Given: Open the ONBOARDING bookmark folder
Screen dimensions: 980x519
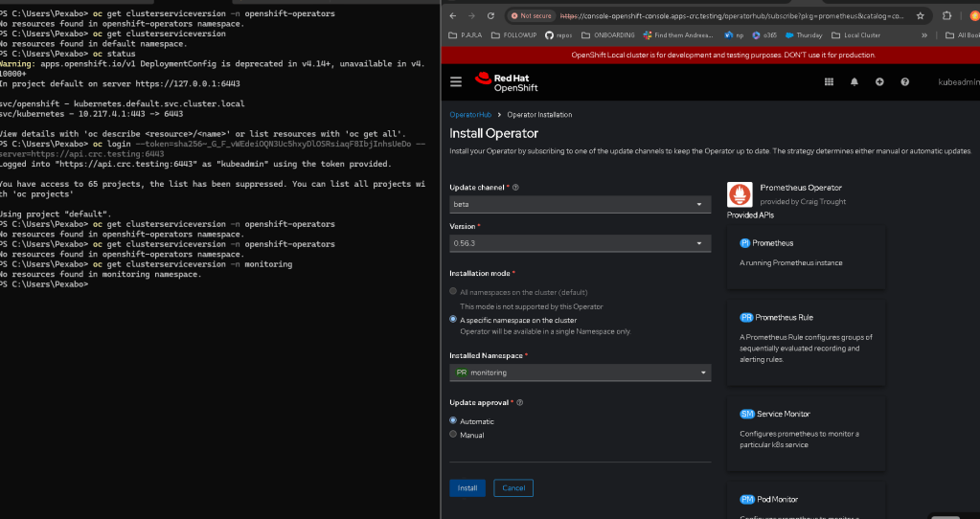Looking at the screenshot, I should [608, 35].
